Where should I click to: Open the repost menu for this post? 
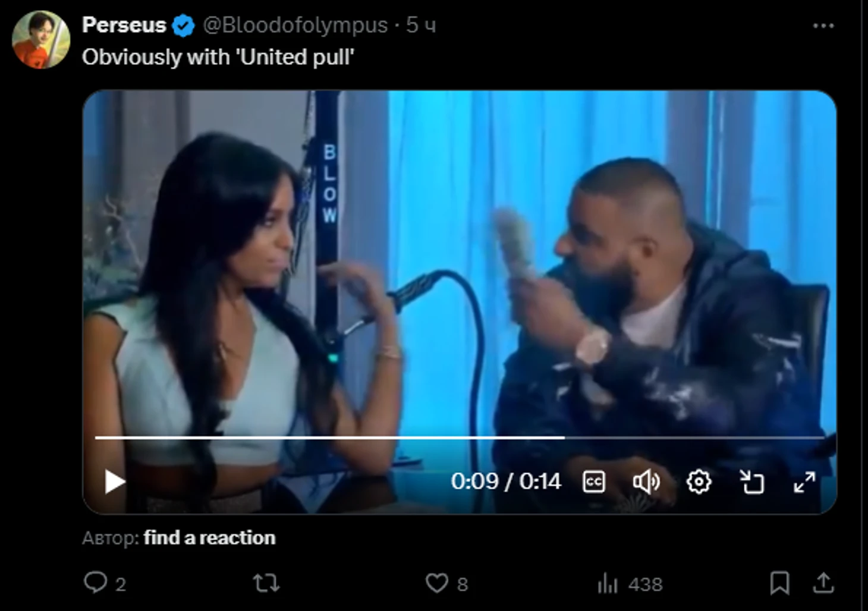coord(266,583)
